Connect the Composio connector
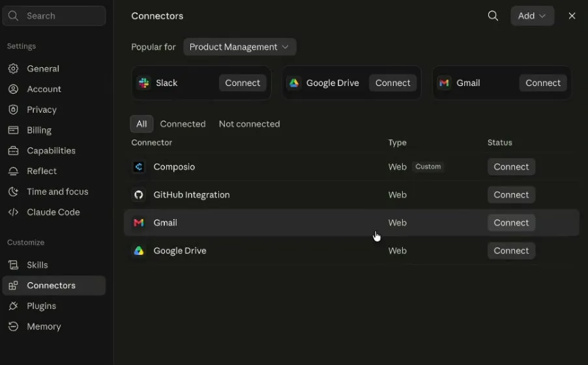The width and height of the screenshot is (588, 365). click(511, 167)
